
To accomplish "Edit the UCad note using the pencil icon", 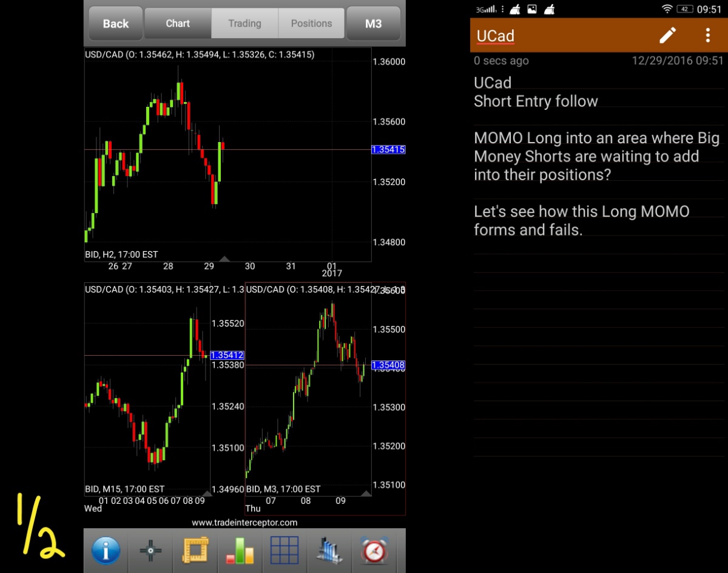I will pyautogui.click(x=668, y=36).
